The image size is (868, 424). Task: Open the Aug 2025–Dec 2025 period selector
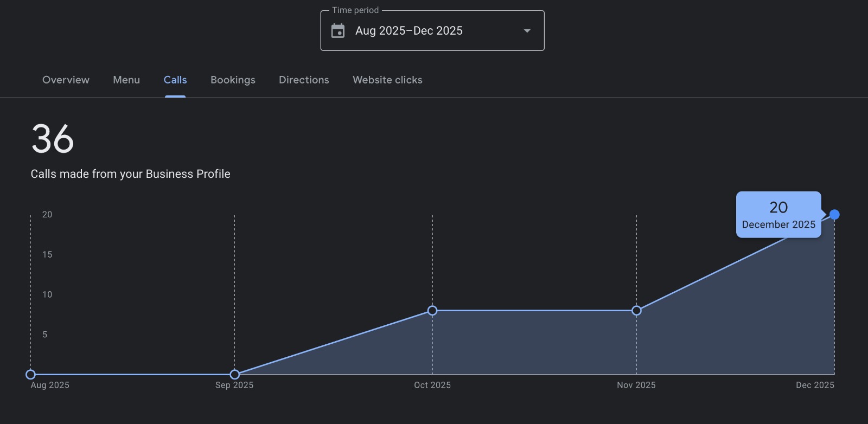pyautogui.click(x=432, y=31)
